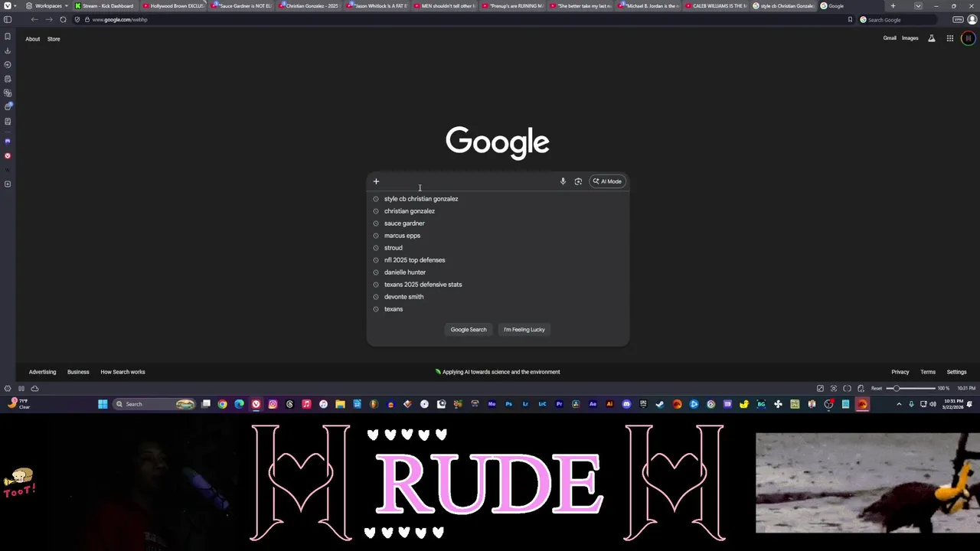Open the Advertising footer link
Image resolution: width=980 pixels, height=551 pixels.
pyautogui.click(x=42, y=372)
